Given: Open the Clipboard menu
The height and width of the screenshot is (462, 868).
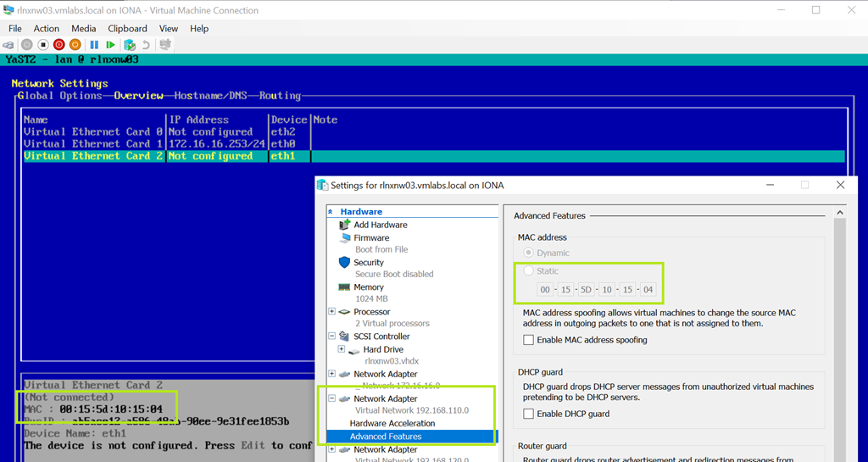Looking at the screenshot, I should pos(127,29).
